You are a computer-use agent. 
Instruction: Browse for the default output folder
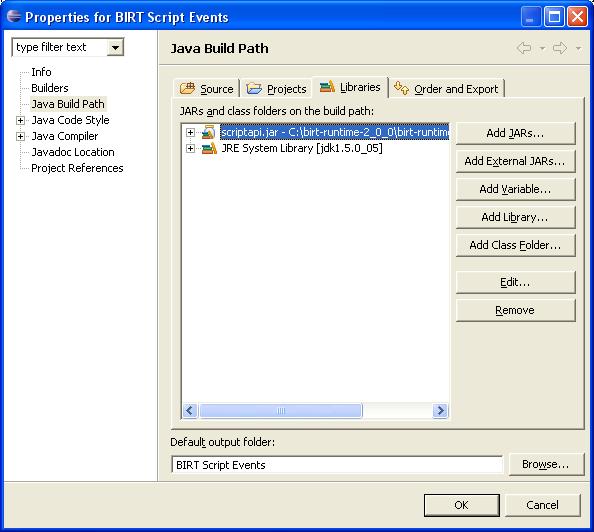[546, 465]
